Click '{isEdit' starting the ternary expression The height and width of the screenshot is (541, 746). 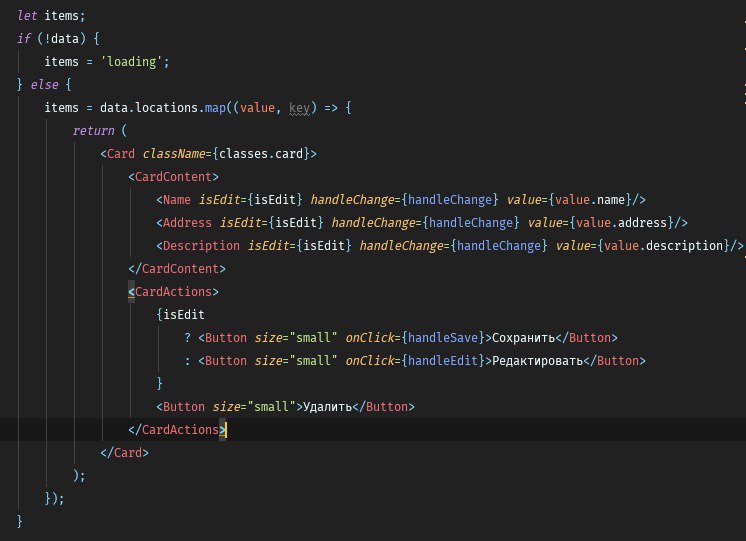(180, 315)
